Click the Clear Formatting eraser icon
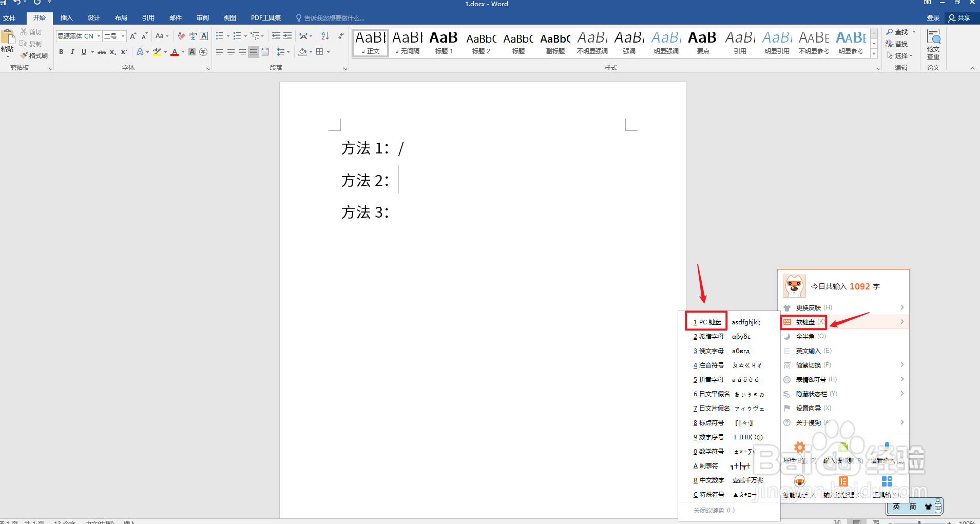The width and height of the screenshot is (980, 524). [x=181, y=36]
